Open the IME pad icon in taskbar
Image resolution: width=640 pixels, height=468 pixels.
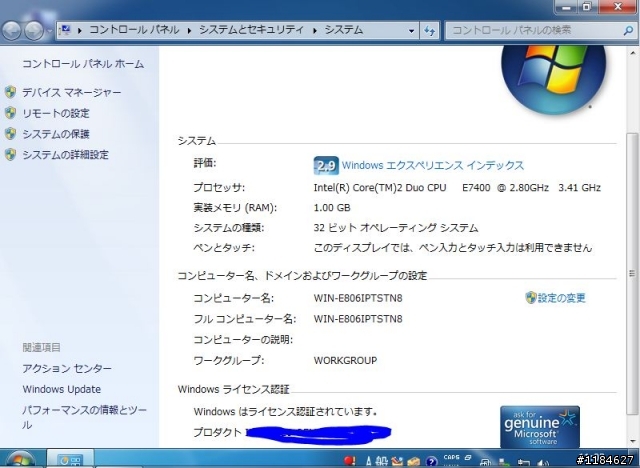coord(397,461)
